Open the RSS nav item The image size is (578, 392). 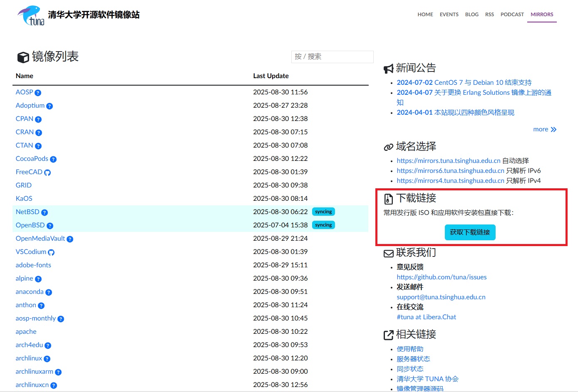[x=489, y=15]
